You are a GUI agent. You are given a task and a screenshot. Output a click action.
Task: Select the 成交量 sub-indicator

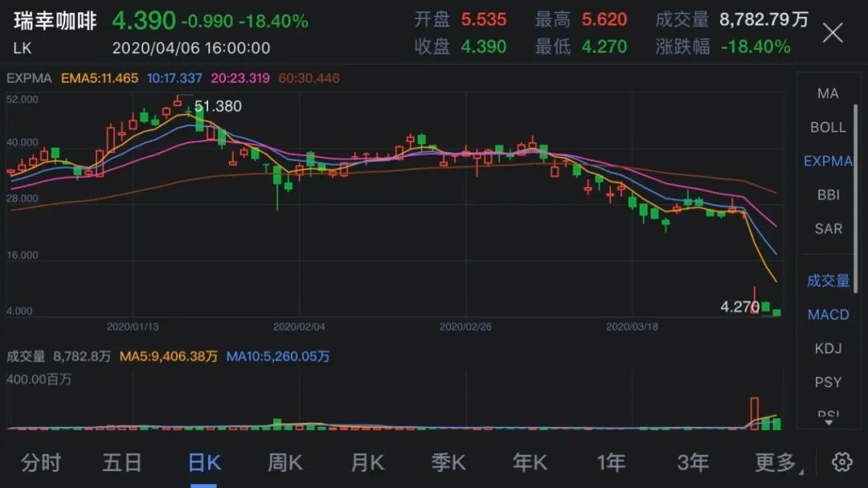[x=828, y=281]
